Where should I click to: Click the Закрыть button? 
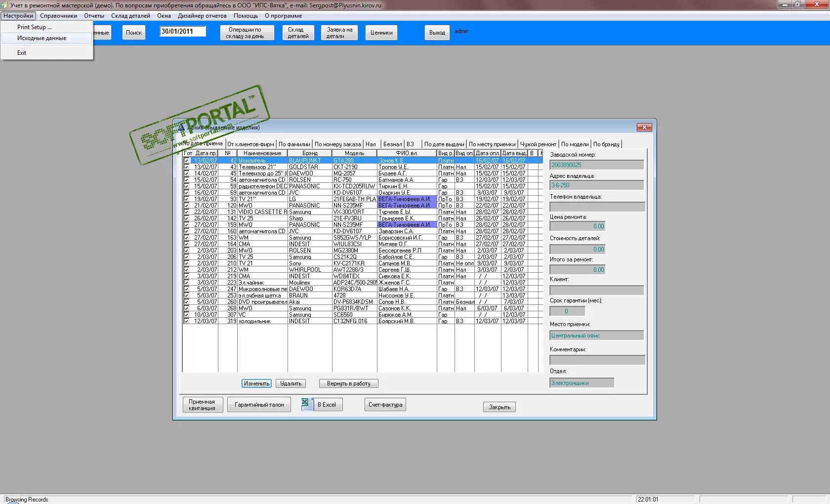point(499,407)
